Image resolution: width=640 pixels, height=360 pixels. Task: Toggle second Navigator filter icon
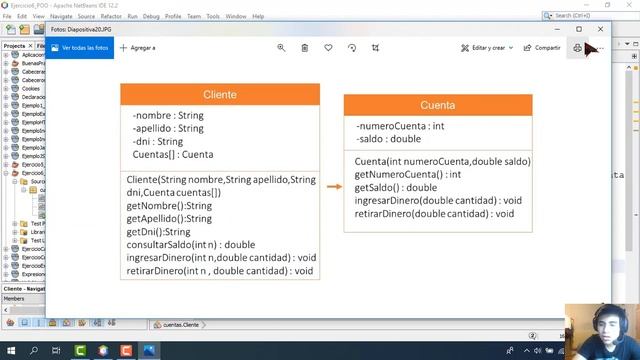[x=25, y=323]
